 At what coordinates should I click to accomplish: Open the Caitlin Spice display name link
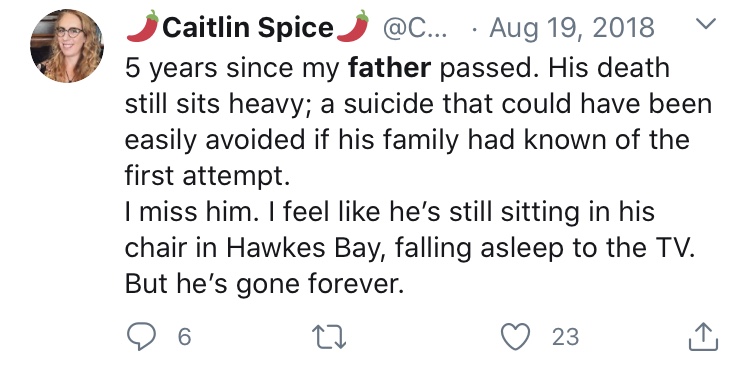click(248, 27)
